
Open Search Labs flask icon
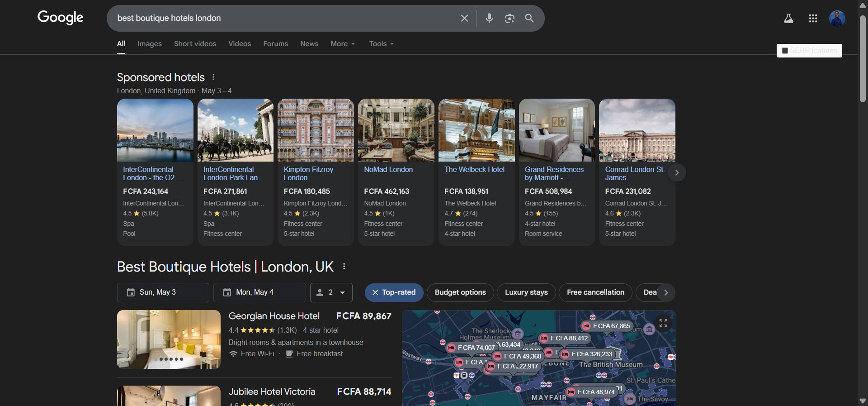coord(788,18)
